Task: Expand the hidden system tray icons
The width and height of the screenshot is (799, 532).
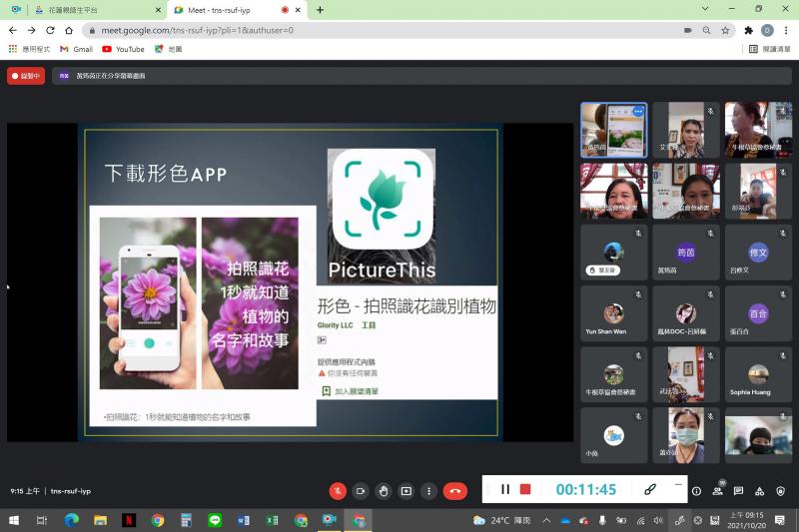Action: point(546,520)
